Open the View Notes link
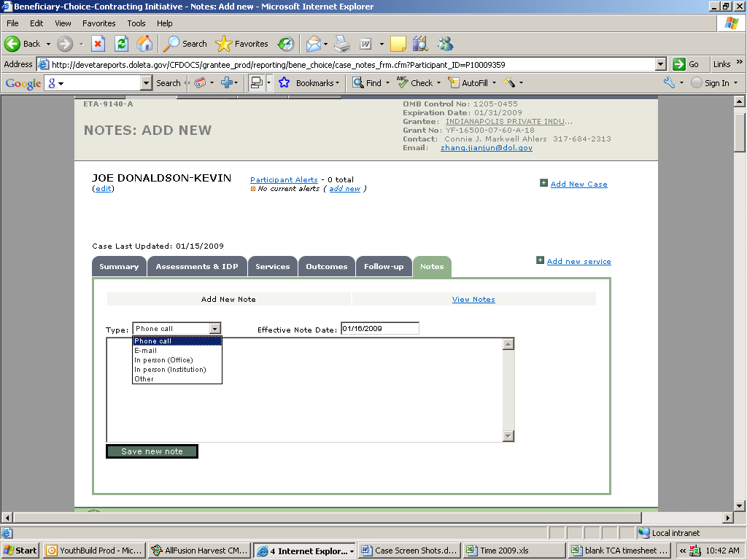The width and height of the screenshot is (747, 560). [x=473, y=299]
